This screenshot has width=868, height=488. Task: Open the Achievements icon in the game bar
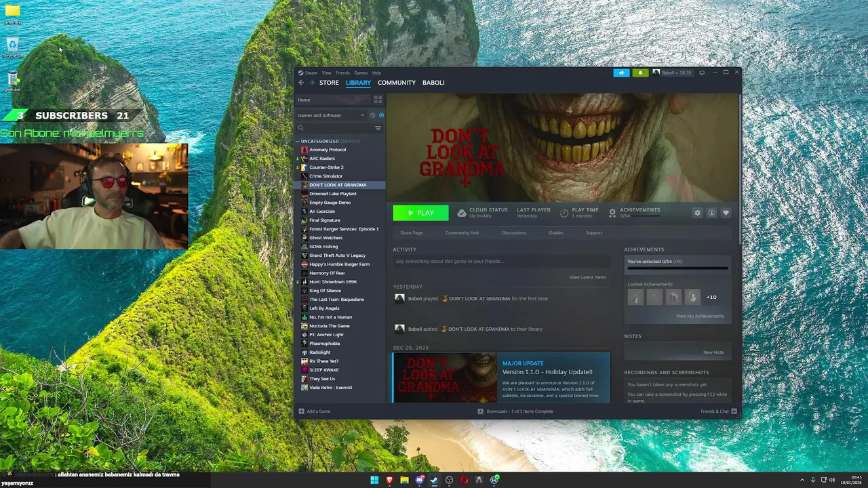pyautogui.click(x=612, y=213)
